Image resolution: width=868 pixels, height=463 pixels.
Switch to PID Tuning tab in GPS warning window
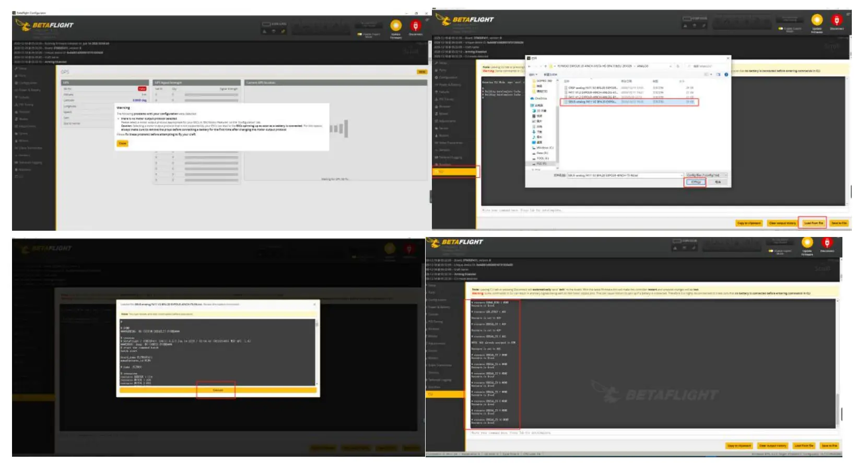click(x=25, y=104)
